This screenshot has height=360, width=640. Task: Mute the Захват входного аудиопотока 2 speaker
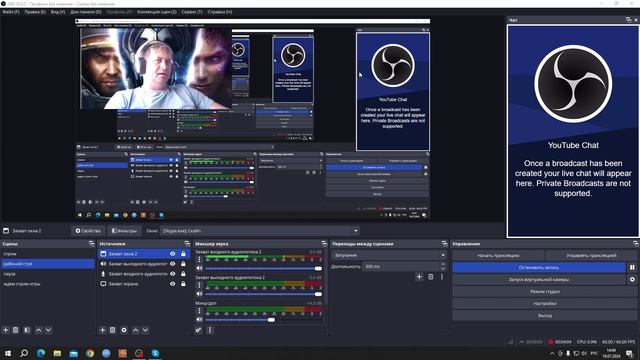click(x=199, y=268)
